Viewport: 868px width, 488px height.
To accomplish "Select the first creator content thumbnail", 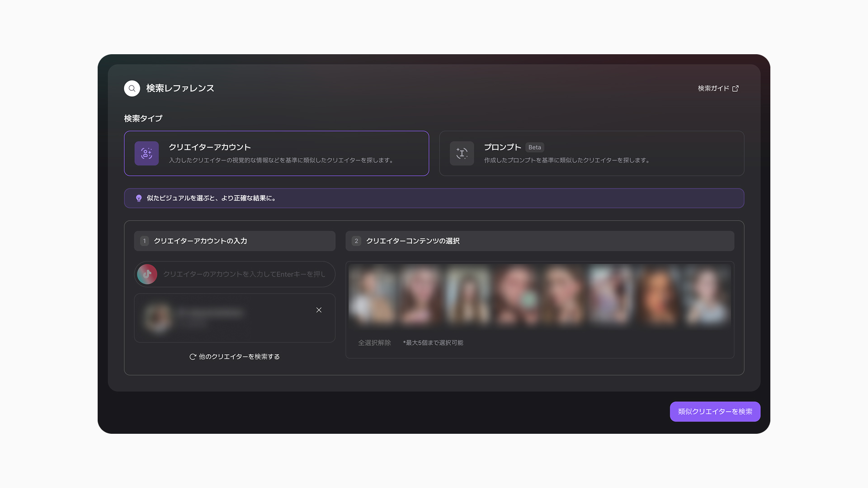I will [373, 295].
